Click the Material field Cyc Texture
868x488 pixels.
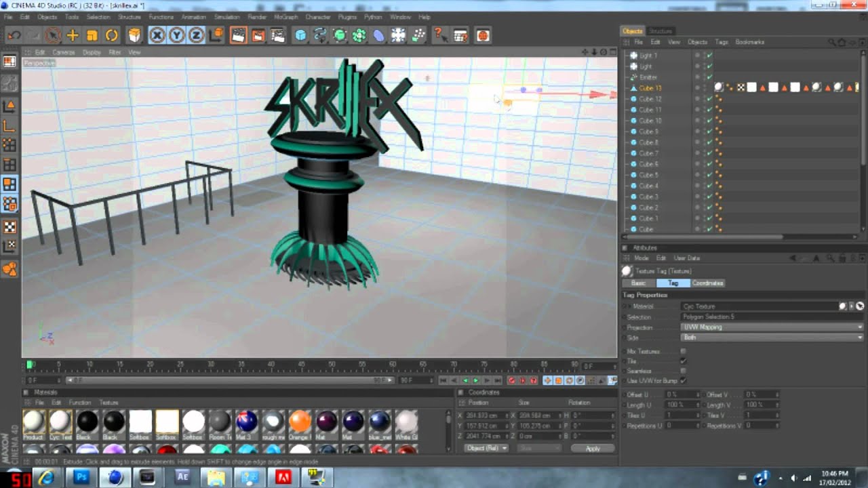pos(759,306)
